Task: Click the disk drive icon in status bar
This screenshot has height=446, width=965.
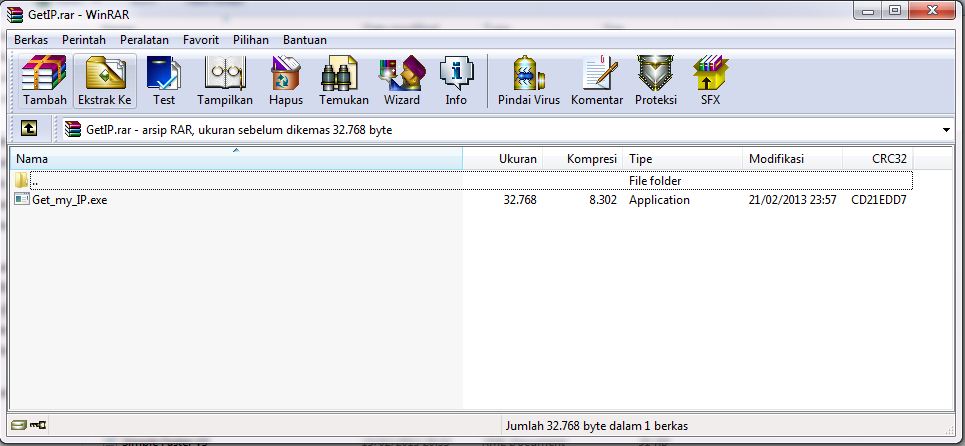Action: pyautogui.click(x=19, y=425)
